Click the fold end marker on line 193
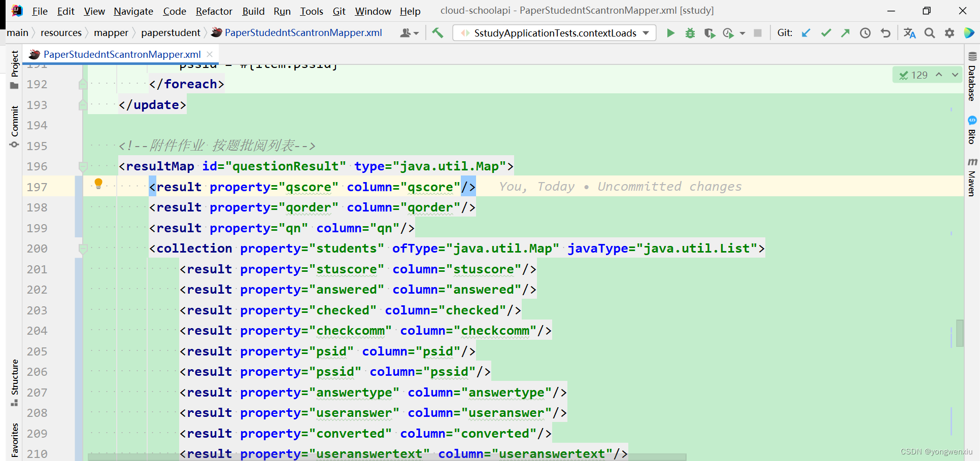This screenshot has height=461, width=980. tap(83, 105)
